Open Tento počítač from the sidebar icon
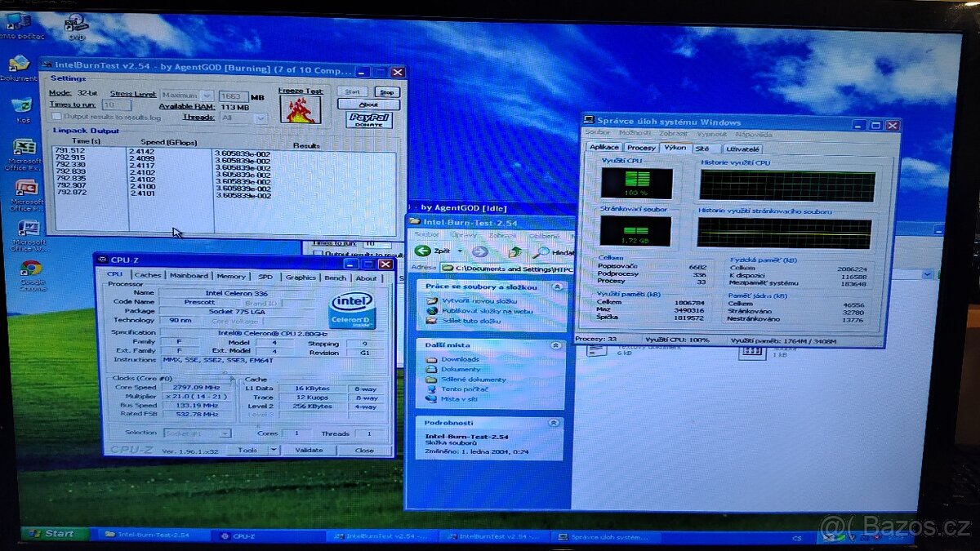Image resolution: width=980 pixels, height=551 pixels. pos(430,389)
